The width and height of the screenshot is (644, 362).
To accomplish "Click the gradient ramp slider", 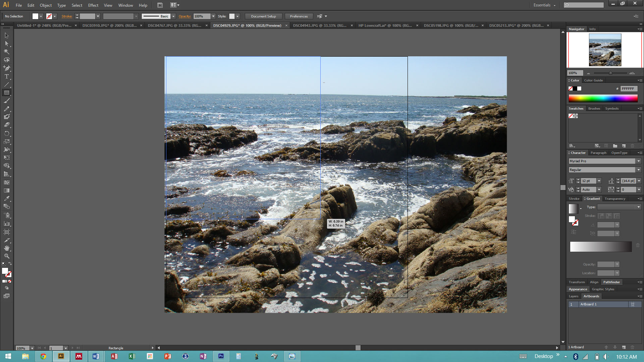I will click(x=600, y=247).
